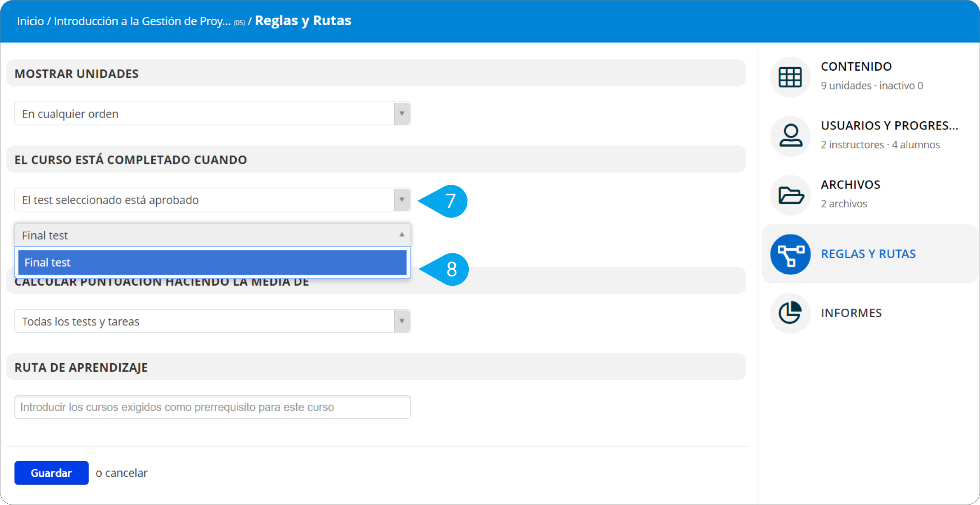Viewport: 980px width, 505px height.
Task: Focus the prerequisite courses input field
Action: [x=212, y=407]
